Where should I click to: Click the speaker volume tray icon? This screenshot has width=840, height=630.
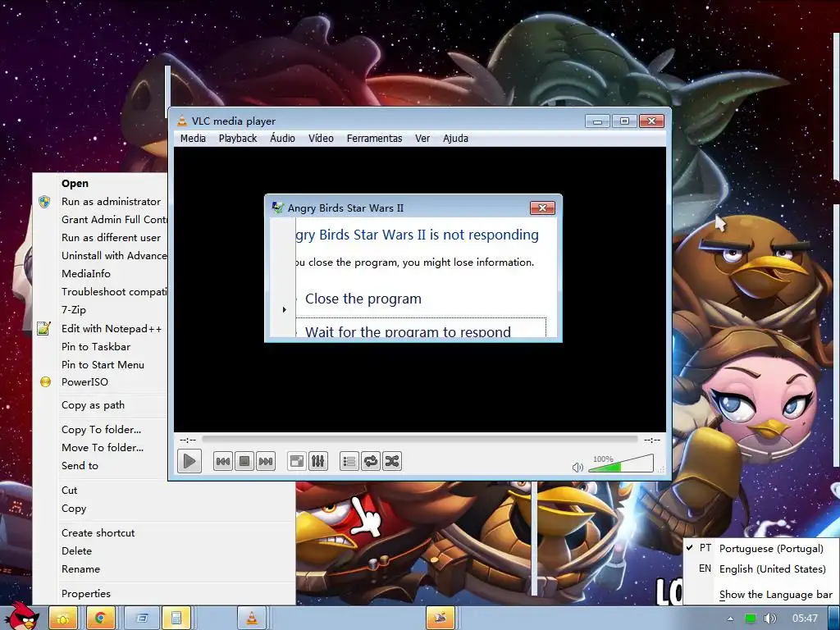pyautogui.click(x=769, y=619)
